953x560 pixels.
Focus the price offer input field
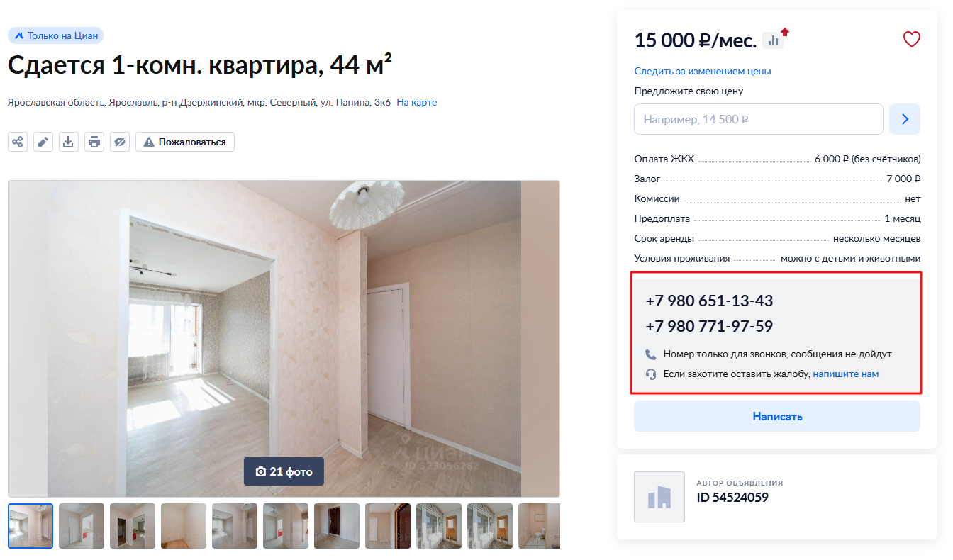point(759,119)
